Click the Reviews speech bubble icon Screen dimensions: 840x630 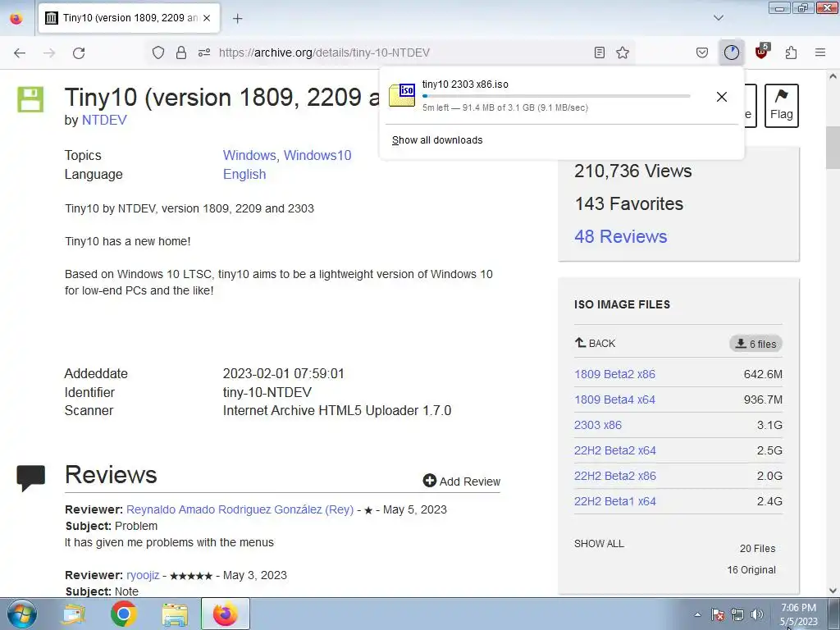[31, 478]
